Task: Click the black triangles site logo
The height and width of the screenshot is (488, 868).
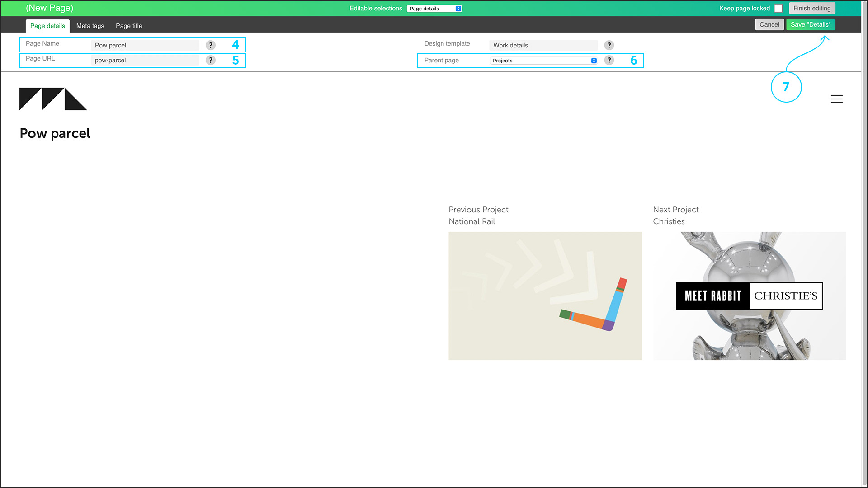Action: tap(53, 99)
